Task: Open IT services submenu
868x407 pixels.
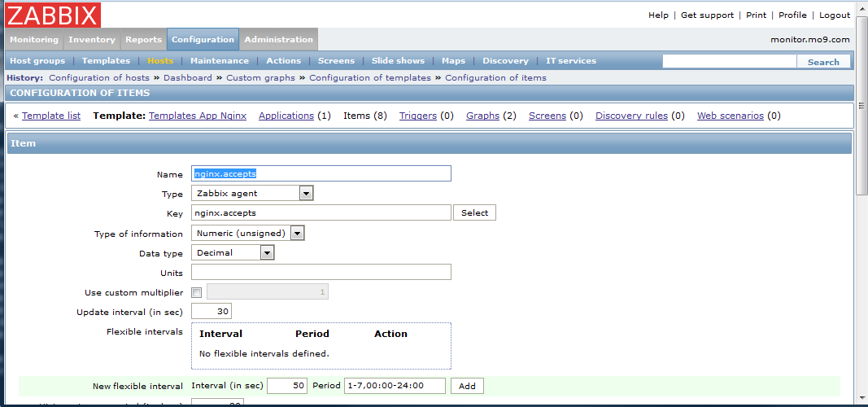Action: [x=571, y=61]
